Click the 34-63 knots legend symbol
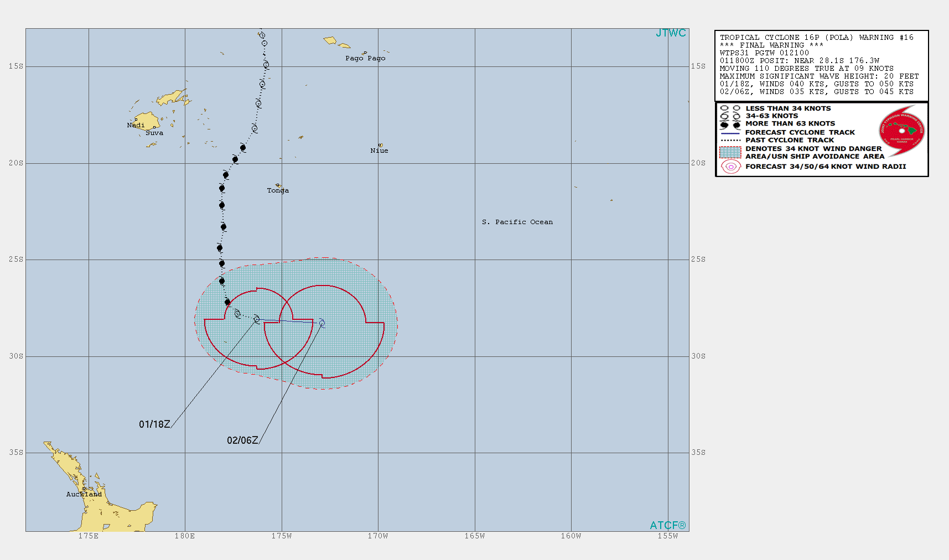The image size is (949, 560). (730, 116)
